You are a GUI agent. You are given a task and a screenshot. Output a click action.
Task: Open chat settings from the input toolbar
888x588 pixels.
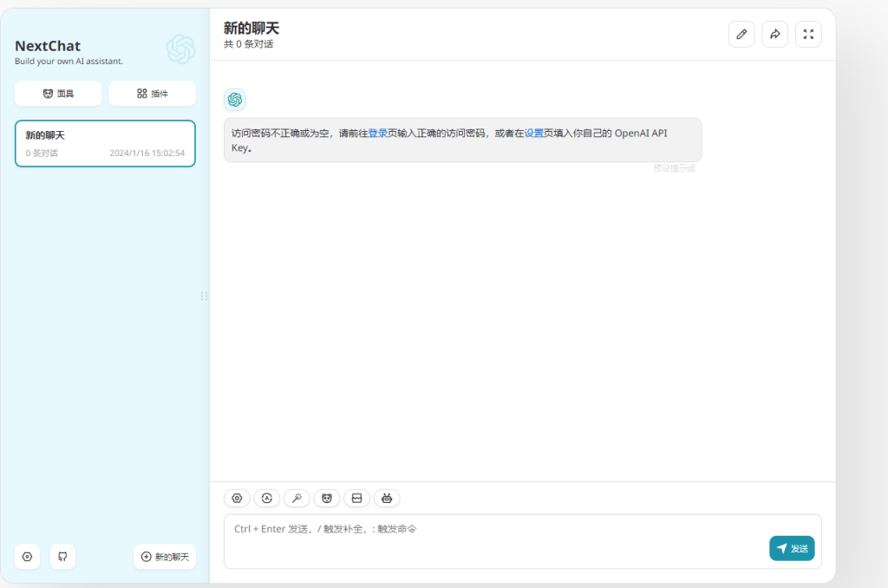click(237, 499)
